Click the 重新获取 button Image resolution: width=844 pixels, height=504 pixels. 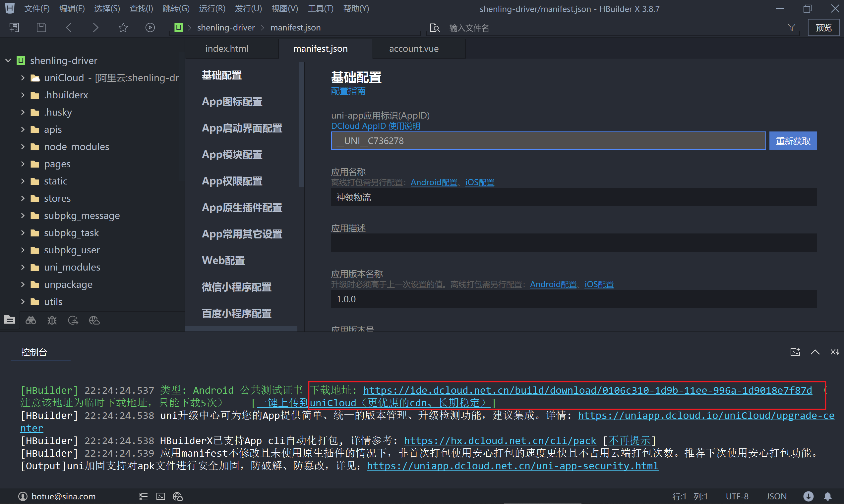pos(793,141)
